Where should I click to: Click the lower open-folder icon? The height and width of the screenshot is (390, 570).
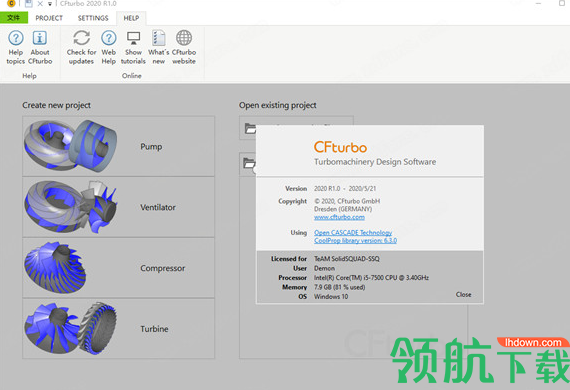[249, 163]
